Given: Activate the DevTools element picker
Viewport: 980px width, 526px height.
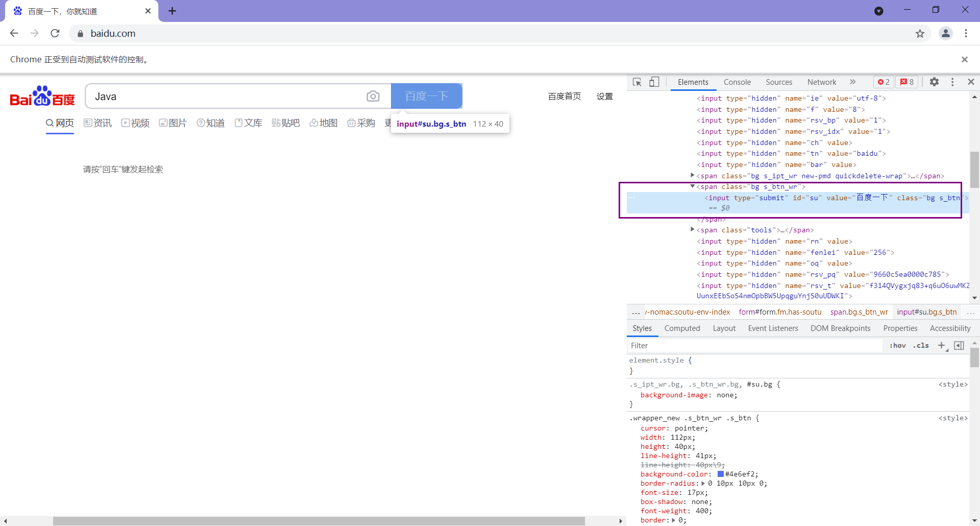Looking at the screenshot, I should click(637, 82).
